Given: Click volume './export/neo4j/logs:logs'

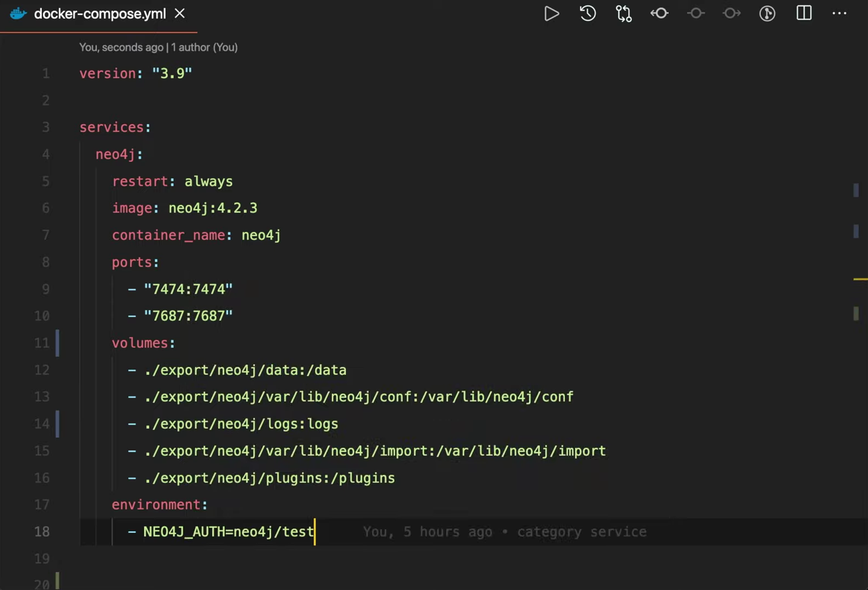Looking at the screenshot, I should pos(241,424).
